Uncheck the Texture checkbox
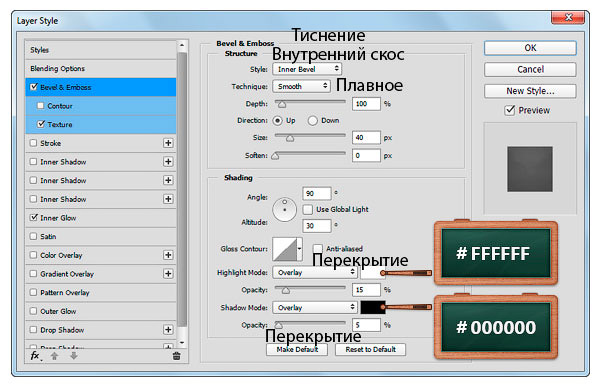Viewport: 600px width, 387px height. [41, 124]
